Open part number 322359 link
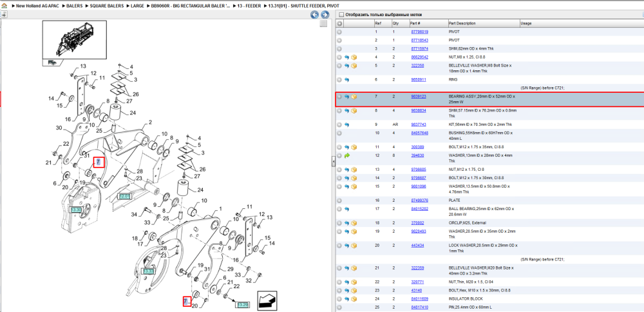The height and width of the screenshot is (312, 644). 417,268
